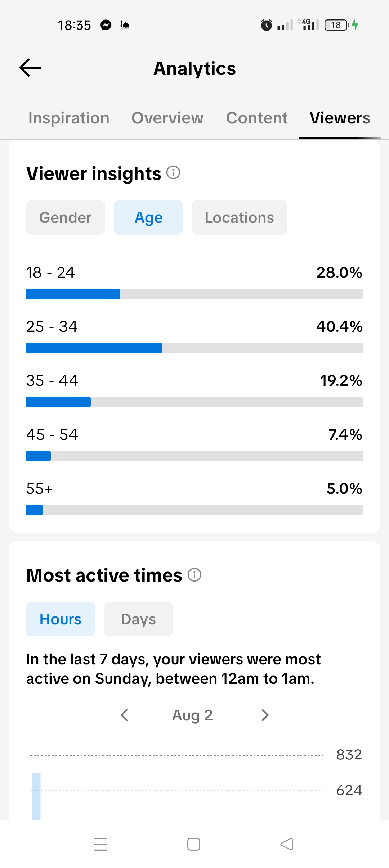The width and height of the screenshot is (389, 868).
Task: Select the Hours view button
Action: coord(61,619)
